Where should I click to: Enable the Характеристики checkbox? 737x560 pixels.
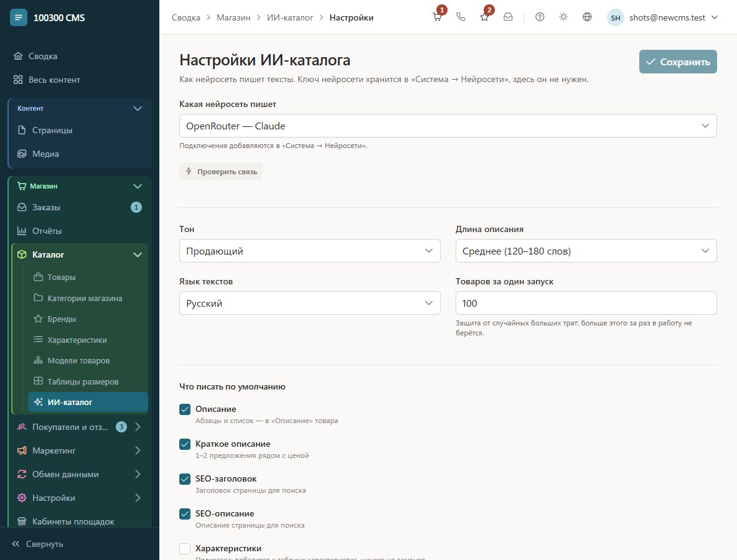(185, 548)
